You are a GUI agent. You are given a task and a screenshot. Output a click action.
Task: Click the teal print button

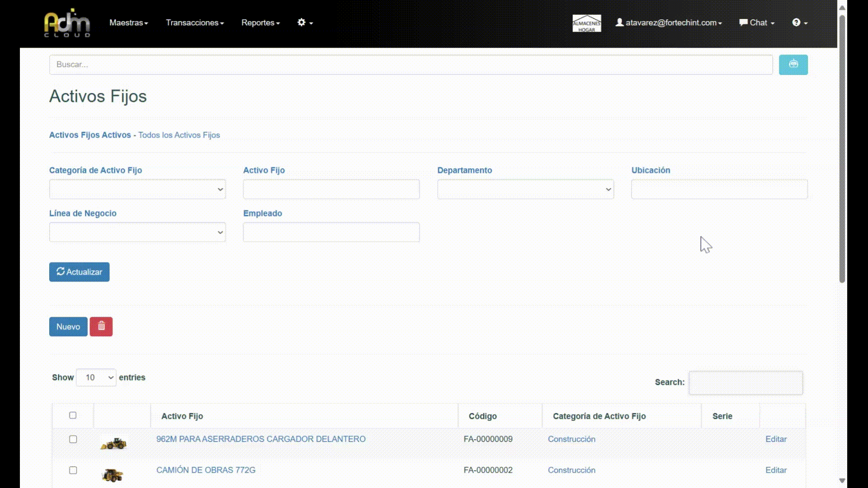click(x=793, y=65)
